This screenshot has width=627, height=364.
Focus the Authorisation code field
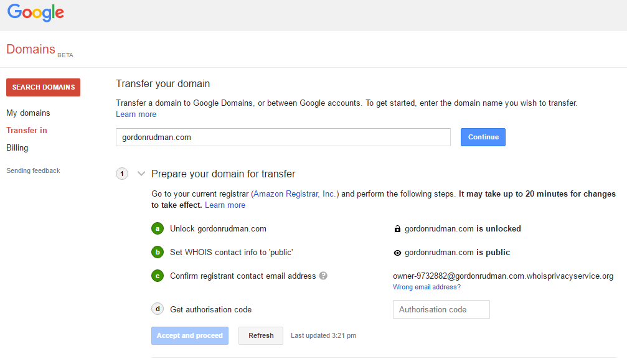click(x=441, y=310)
